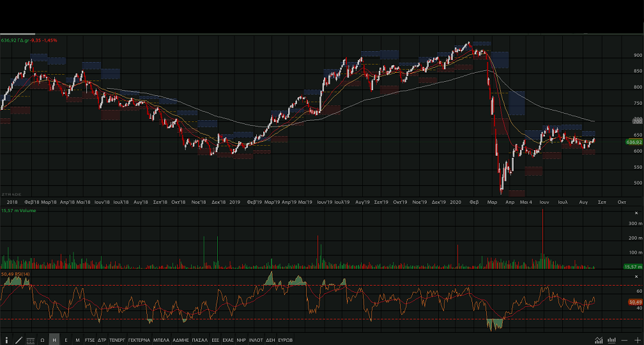Switch to the H daily timeframe

click(x=54, y=340)
